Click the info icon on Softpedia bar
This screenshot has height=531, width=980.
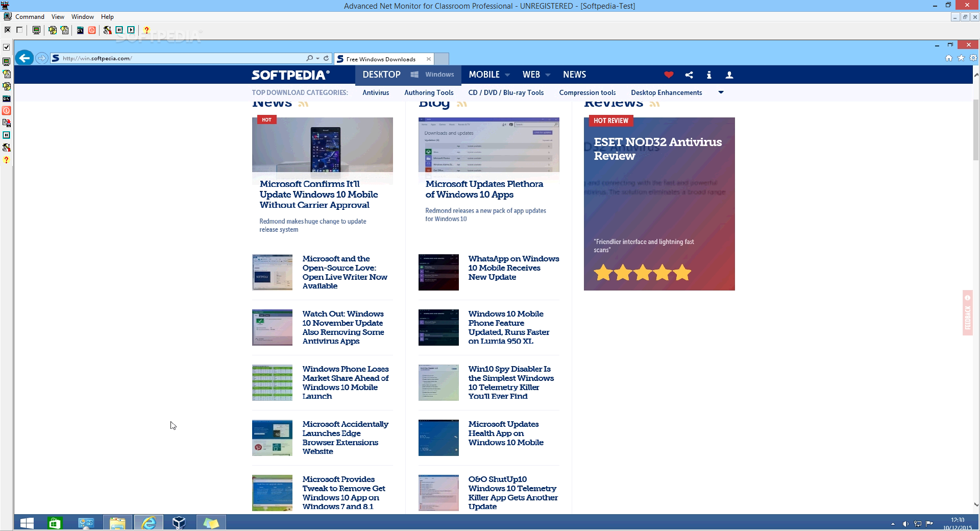point(709,75)
